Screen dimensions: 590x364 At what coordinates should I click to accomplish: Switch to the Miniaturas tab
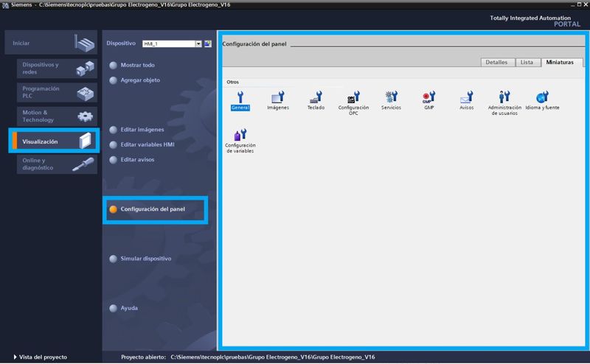[x=560, y=63]
